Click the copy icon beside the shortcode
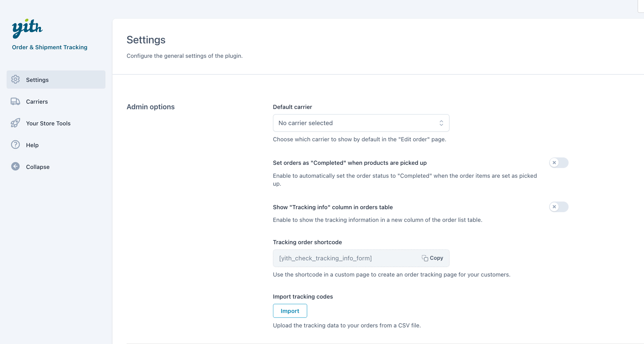Viewport: 644px width, 344px height. [x=425, y=258]
